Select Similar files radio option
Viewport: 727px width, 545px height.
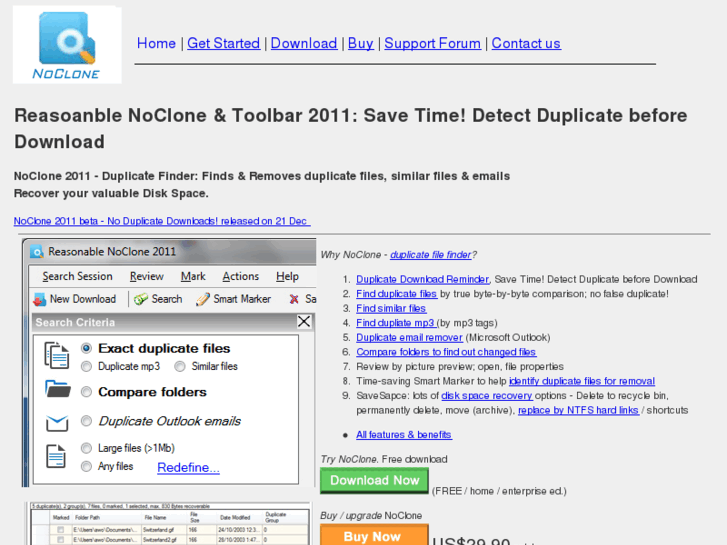pyautogui.click(x=180, y=366)
